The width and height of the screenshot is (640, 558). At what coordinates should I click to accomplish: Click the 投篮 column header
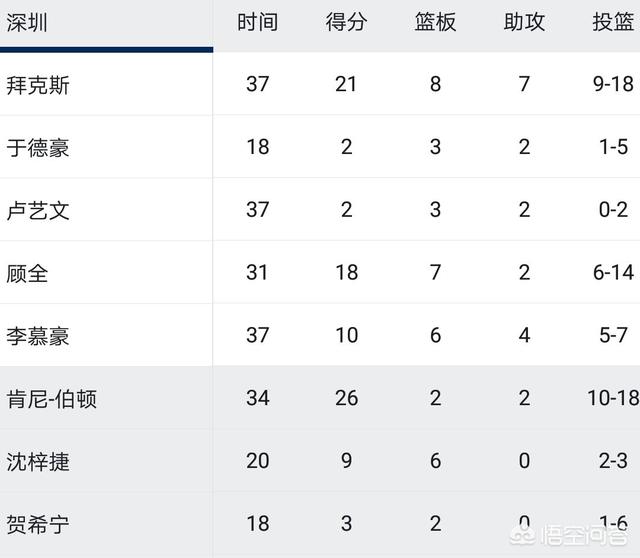click(613, 22)
